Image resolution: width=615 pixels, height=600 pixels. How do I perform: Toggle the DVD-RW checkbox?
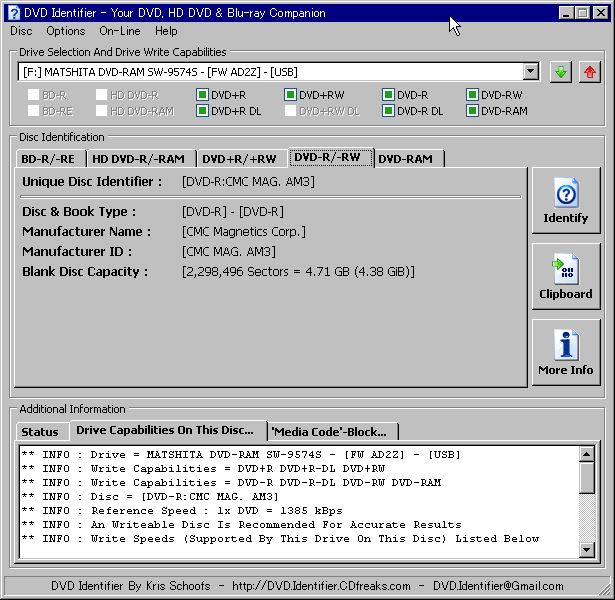point(472,95)
